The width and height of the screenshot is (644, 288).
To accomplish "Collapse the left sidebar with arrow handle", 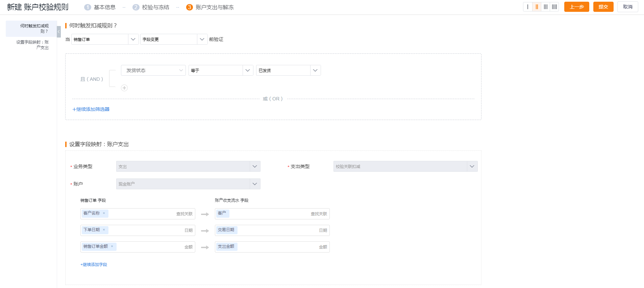I will [59, 31].
